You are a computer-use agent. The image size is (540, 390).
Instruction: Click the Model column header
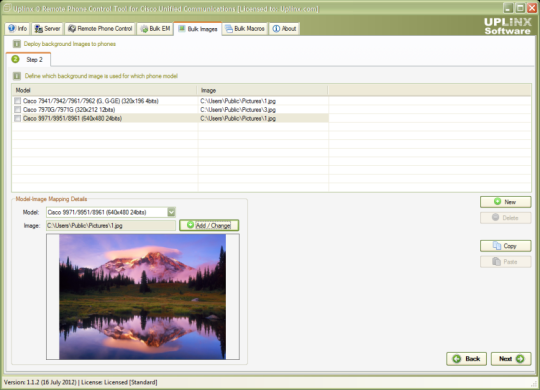point(104,90)
